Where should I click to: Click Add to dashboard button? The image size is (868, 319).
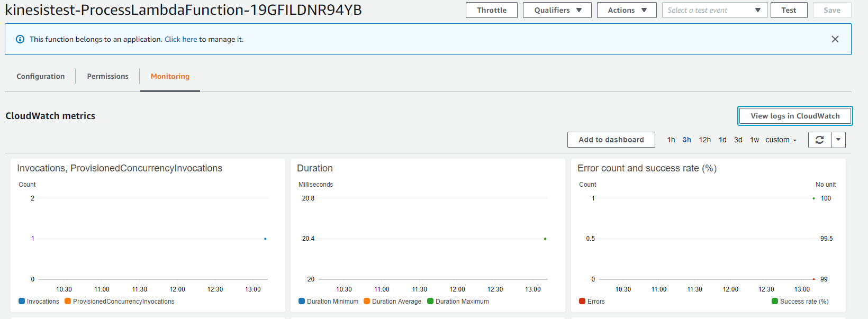(611, 140)
